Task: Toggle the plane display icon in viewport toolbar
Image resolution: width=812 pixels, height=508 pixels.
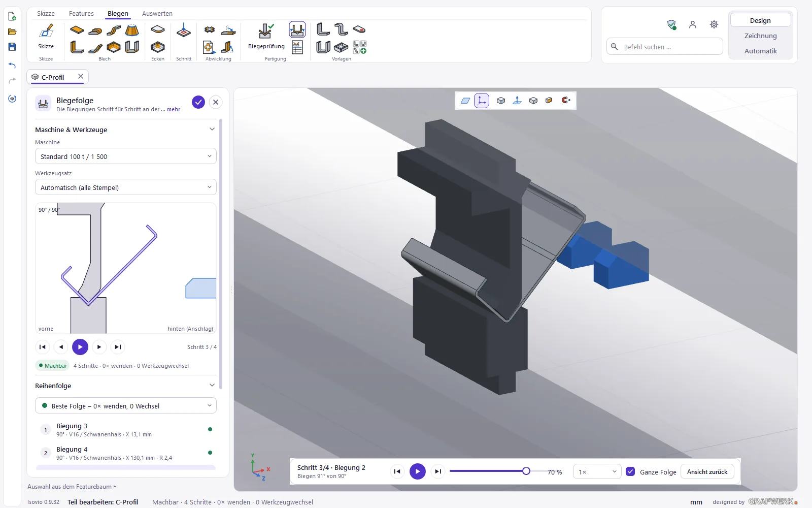Action: (x=465, y=101)
